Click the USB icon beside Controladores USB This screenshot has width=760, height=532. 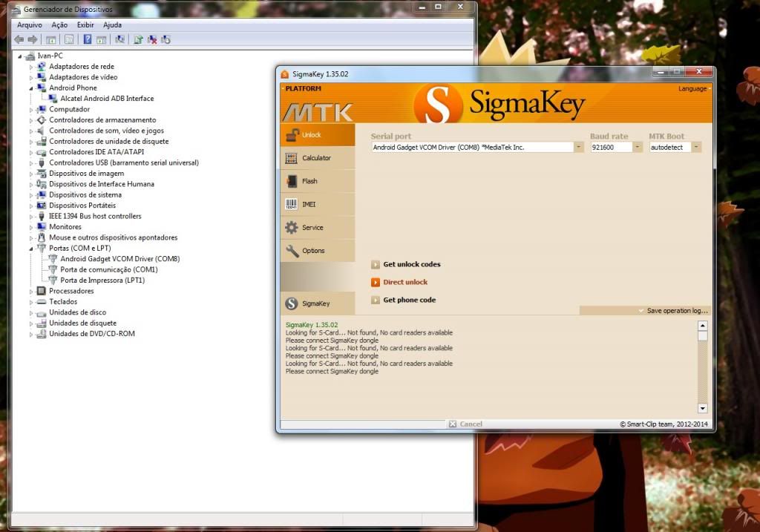[42, 162]
